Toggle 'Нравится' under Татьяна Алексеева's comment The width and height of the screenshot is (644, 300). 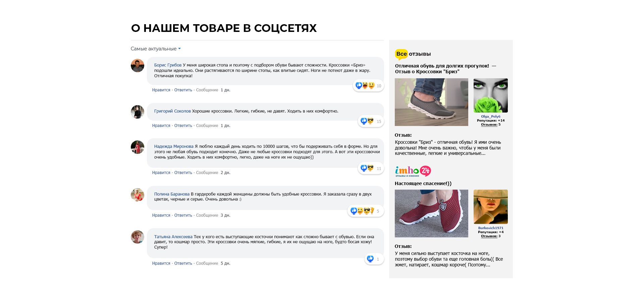point(161,263)
